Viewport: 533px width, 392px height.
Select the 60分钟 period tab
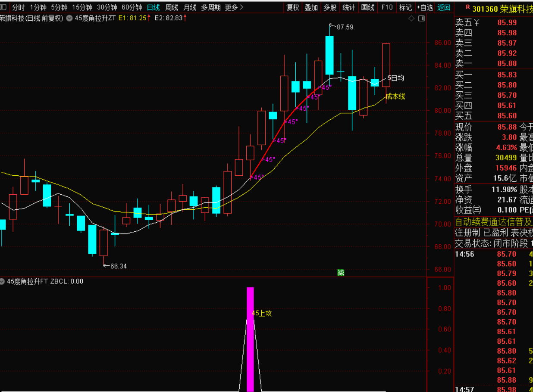(x=132, y=7)
